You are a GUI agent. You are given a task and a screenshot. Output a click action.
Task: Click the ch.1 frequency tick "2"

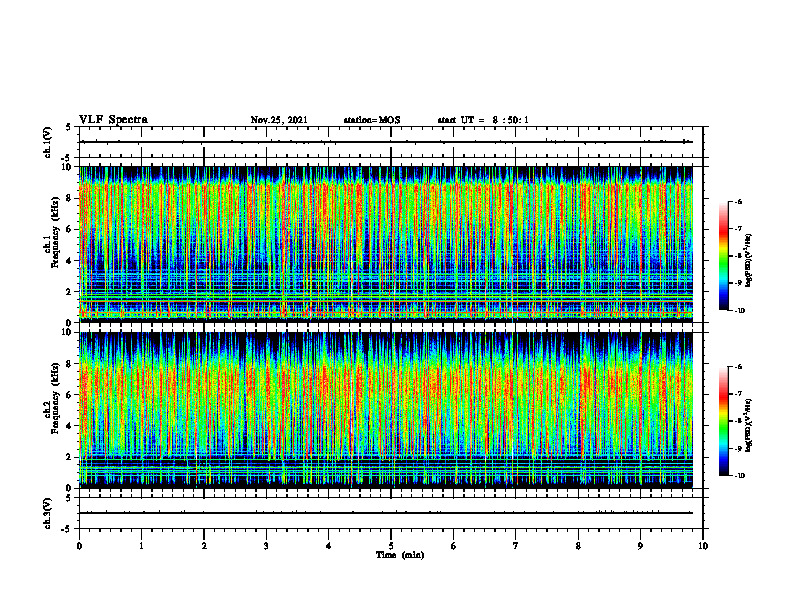[x=69, y=292]
